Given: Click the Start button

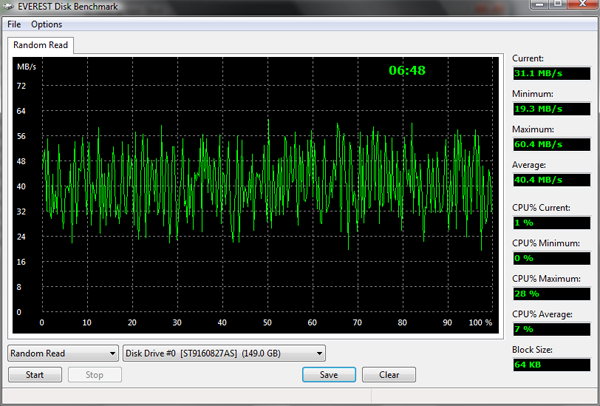Looking at the screenshot, I should pos(35,375).
